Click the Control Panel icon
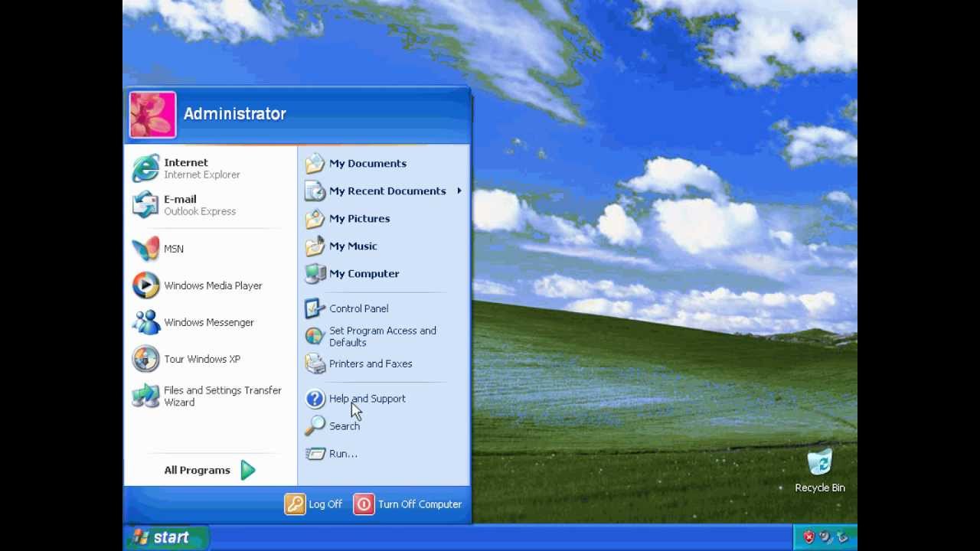Viewport: 980px width, 551px height. (x=315, y=308)
